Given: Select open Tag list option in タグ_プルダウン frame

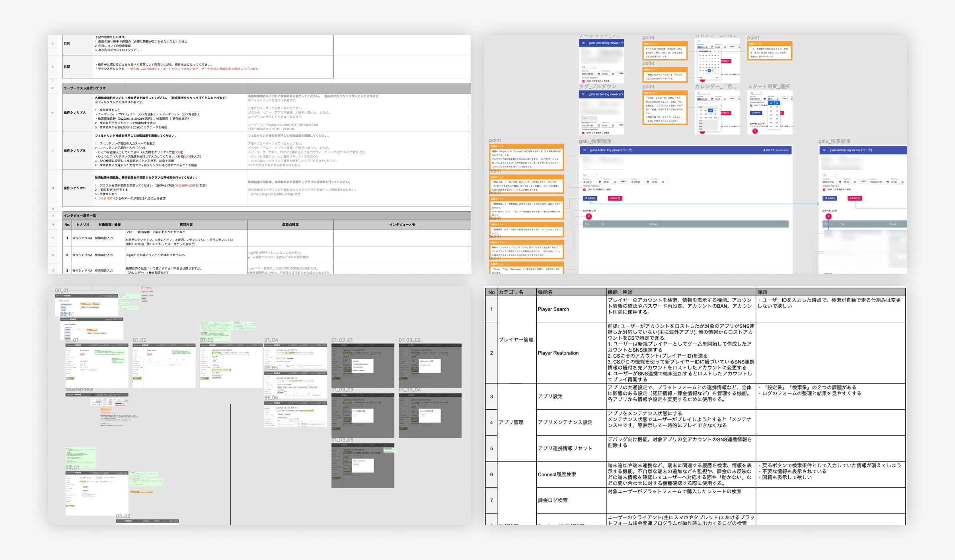Looking at the screenshot, I should [x=589, y=119].
